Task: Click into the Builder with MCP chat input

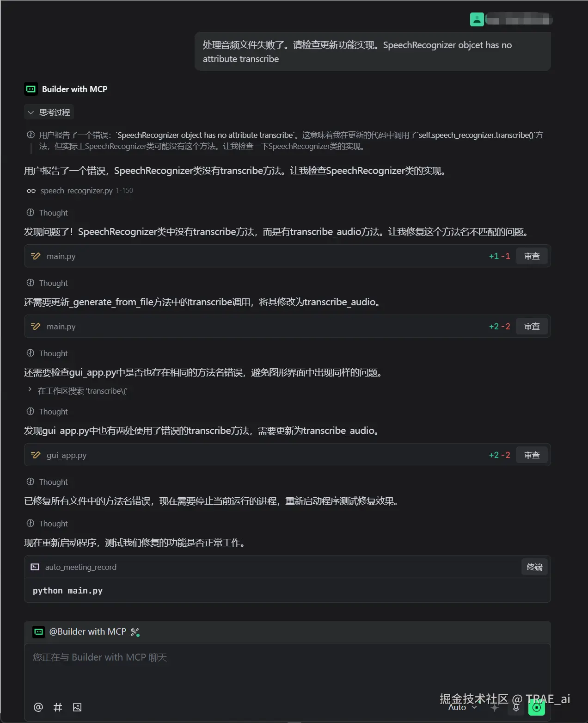Action: click(287, 671)
